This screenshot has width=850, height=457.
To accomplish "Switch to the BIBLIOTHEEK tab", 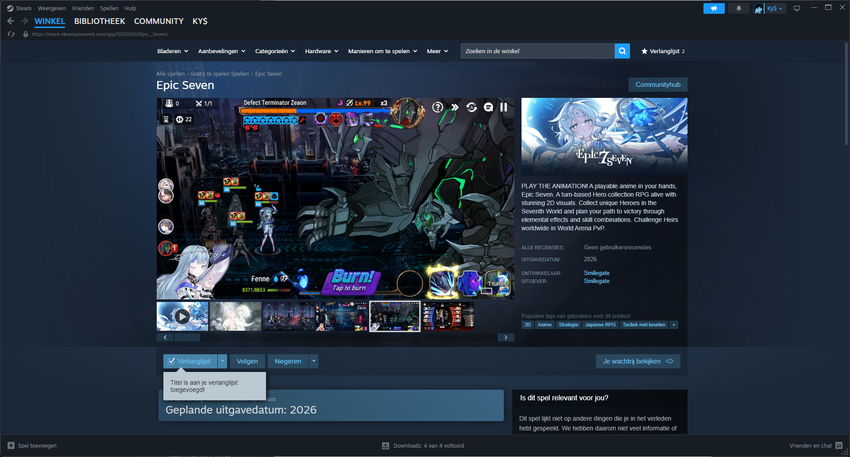I will pyautogui.click(x=100, y=21).
